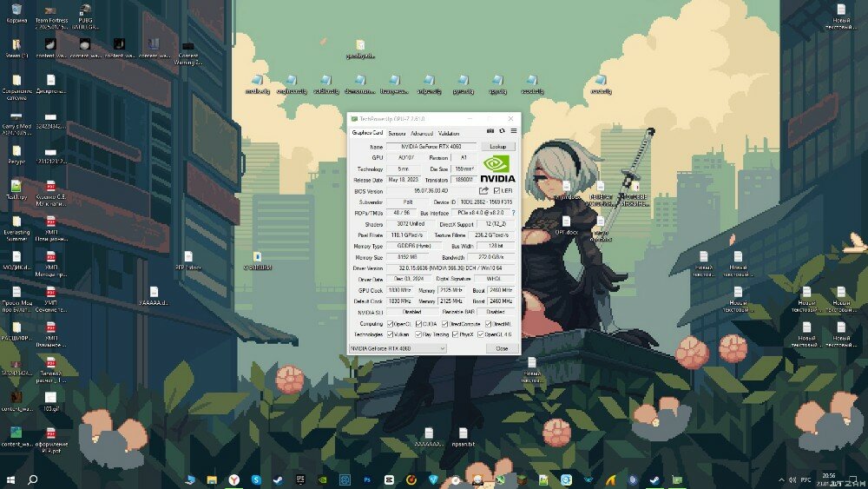This screenshot has height=489, width=868.
Task: Select the Garry's Mod desktop icon
Action: (x=16, y=124)
